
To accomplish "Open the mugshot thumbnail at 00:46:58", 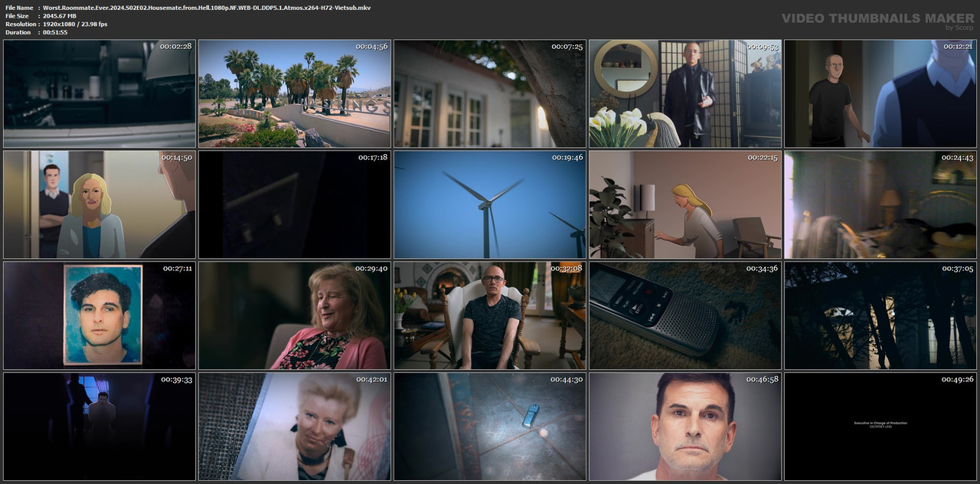I will coord(685,427).
